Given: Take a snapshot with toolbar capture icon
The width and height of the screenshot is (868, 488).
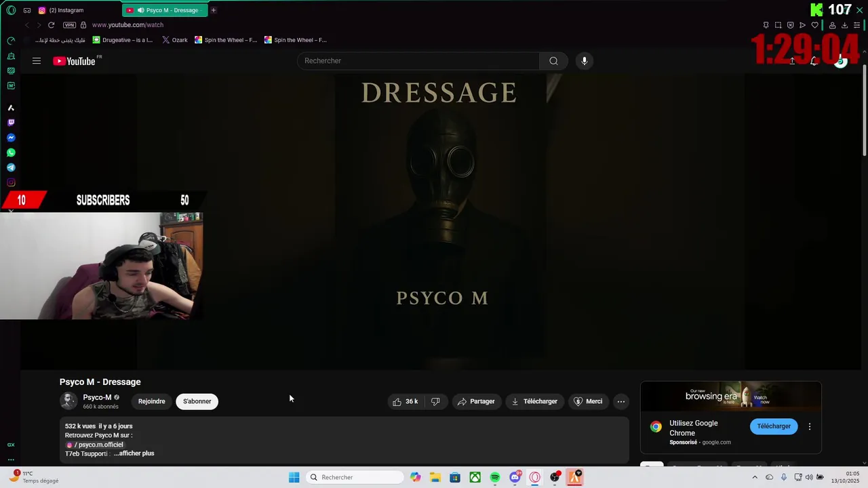Looking at the screenshot, I should click(778, 25).
